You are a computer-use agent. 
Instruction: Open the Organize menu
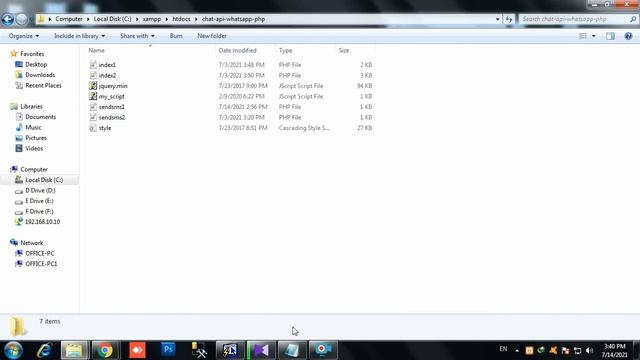click(24, 36)
